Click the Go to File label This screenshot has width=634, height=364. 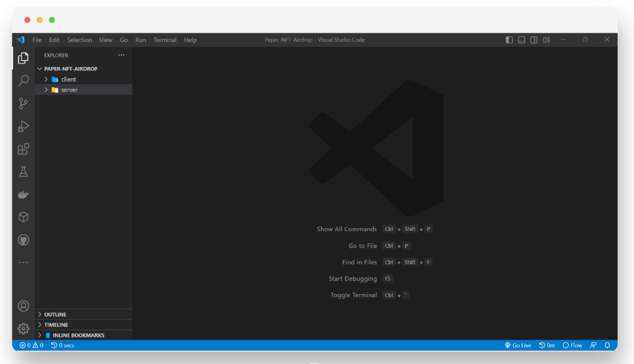pyautogui.click(x=363, y=246)
